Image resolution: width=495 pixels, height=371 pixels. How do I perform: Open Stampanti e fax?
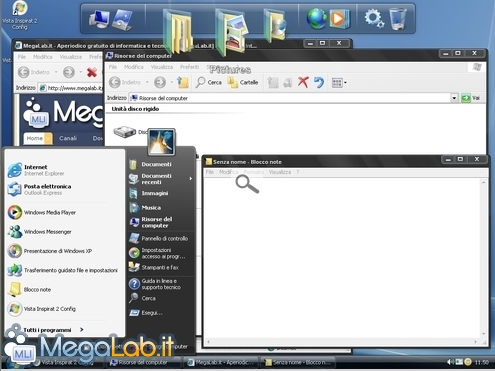coord(154,267)
